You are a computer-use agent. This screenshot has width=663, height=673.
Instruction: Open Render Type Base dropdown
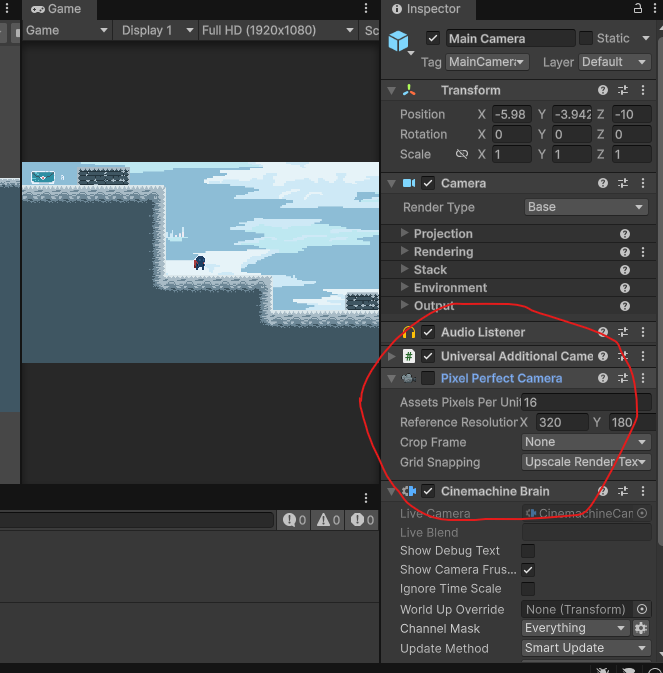586,207
